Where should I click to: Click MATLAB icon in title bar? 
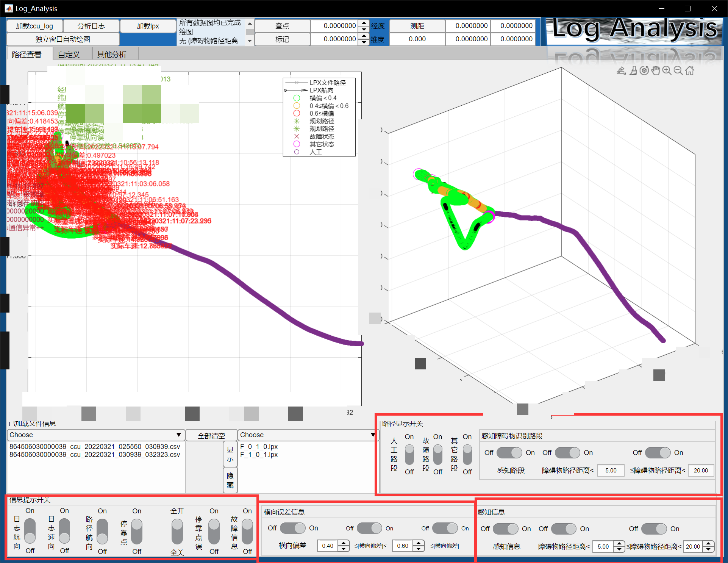click(x=8, y=8)
